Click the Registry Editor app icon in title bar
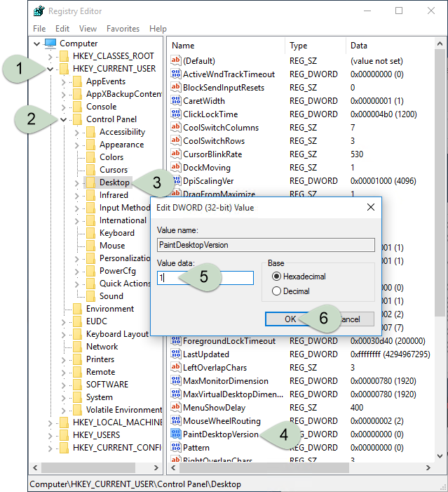This screenshot has width=448, height=492. click(39, 11)
